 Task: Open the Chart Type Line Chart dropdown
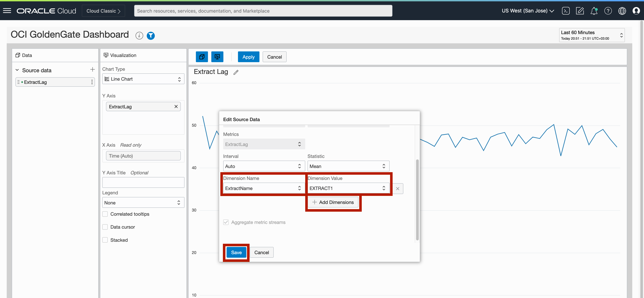[143, 79]
